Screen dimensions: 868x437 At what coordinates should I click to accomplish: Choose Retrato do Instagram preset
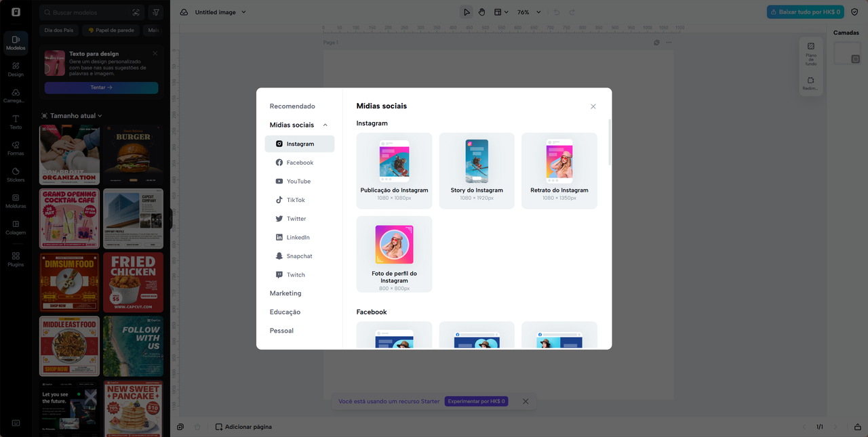pos(559,171)
